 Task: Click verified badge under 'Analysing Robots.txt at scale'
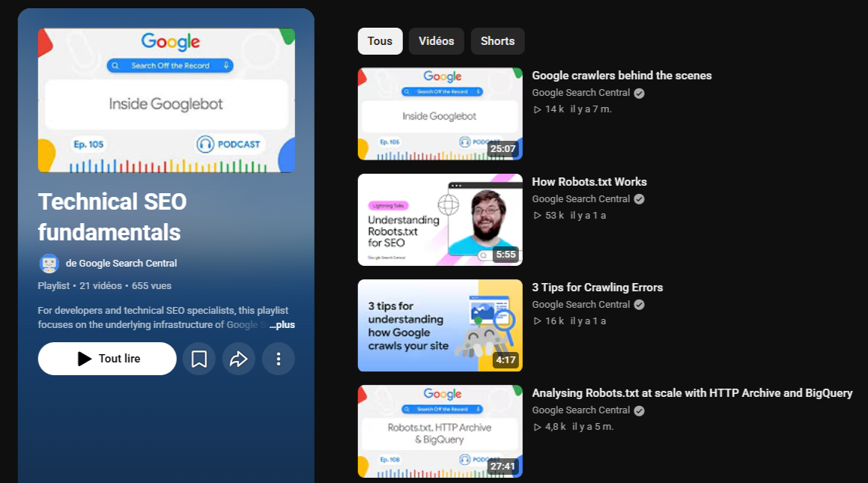pyautogui.click(x=640, y=410)
